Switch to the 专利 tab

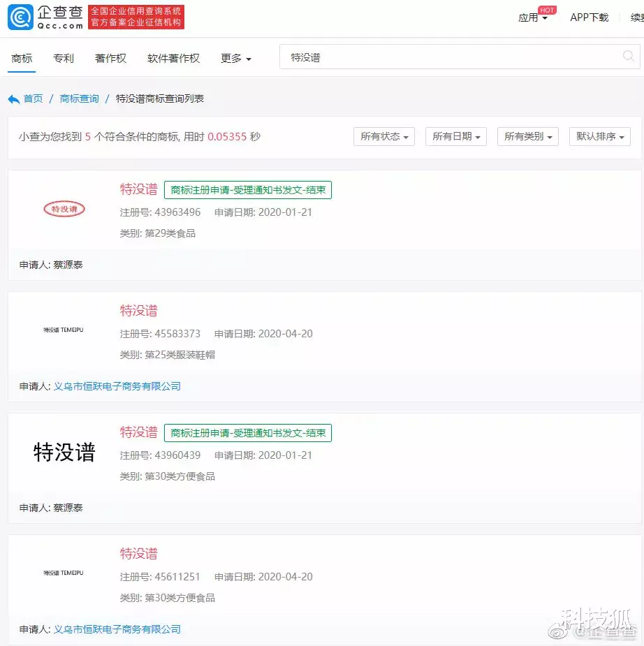tap(64, 59)
